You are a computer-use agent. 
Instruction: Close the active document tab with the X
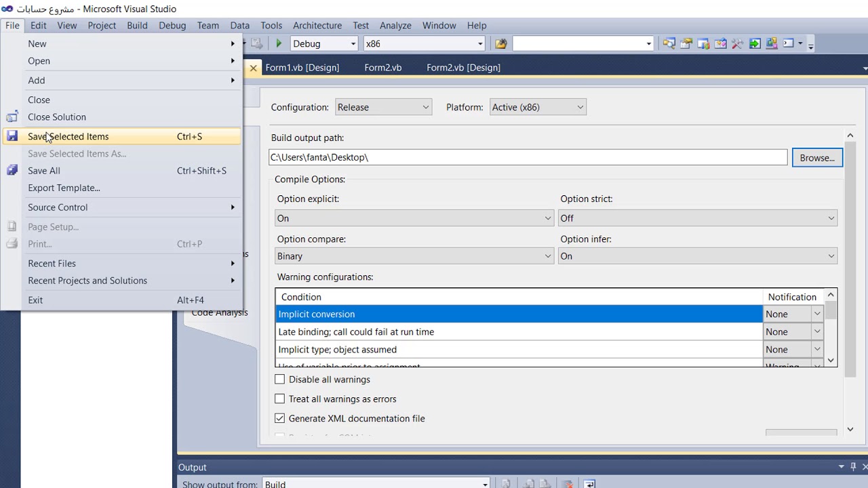pos(253,68)
